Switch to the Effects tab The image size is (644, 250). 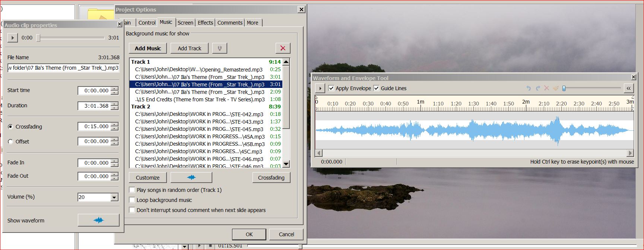tap(205, 23)
